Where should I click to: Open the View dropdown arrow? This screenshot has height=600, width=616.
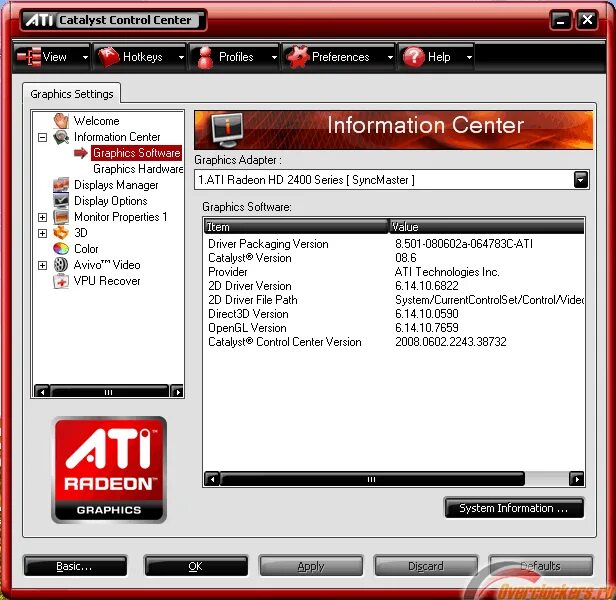(85, 57)
